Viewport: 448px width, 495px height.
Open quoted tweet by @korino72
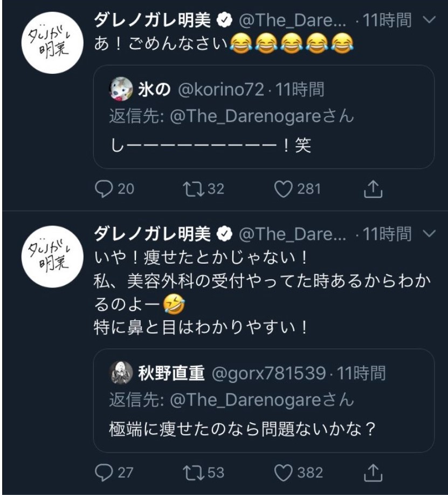pyautogui.click(x=264, y=145)
